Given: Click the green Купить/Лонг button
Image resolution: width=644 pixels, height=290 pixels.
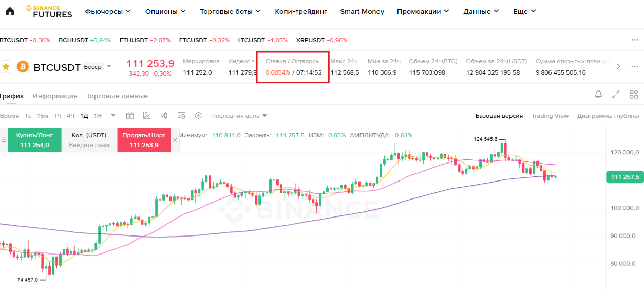Looking at the screenshot, I should pos(34,140).
